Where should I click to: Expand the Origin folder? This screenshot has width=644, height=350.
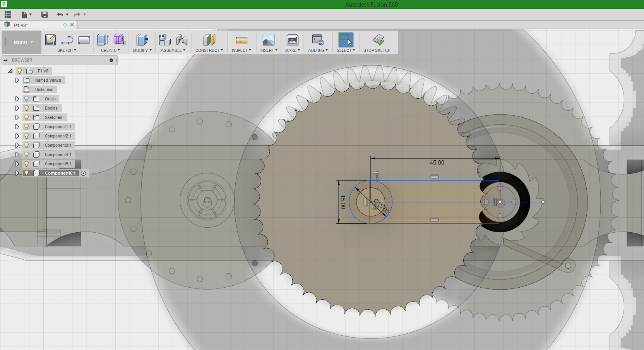tap(17, 99)
